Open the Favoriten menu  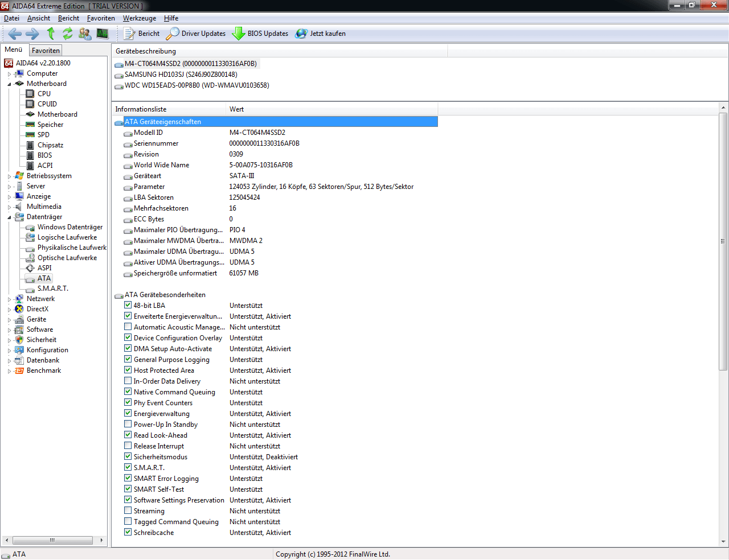pyautogui.click(x=101, y=18)
